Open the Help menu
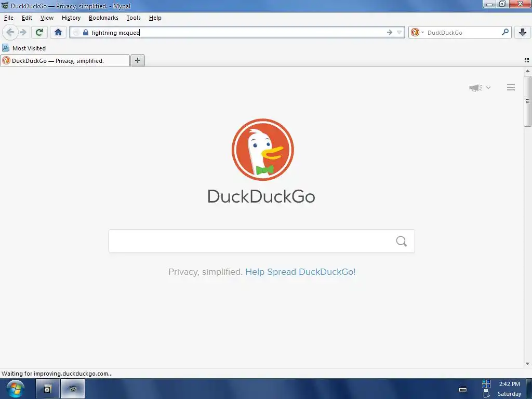The image size is (532, 399). [155, 18]
